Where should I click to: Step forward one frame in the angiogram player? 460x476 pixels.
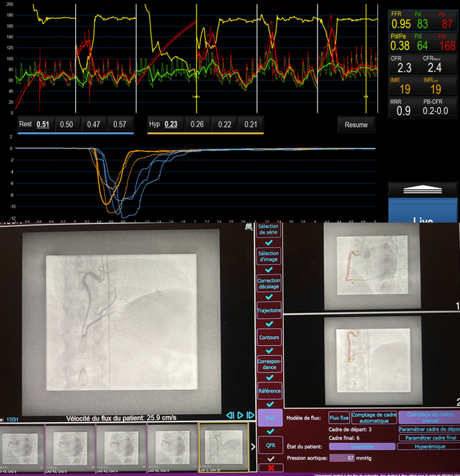coord(250,415)
